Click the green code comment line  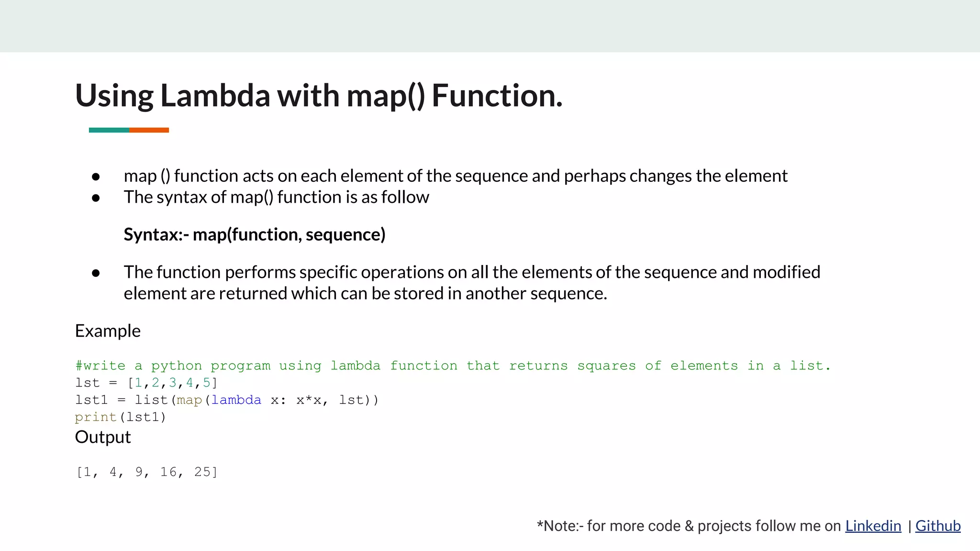[x=453, y=366]
